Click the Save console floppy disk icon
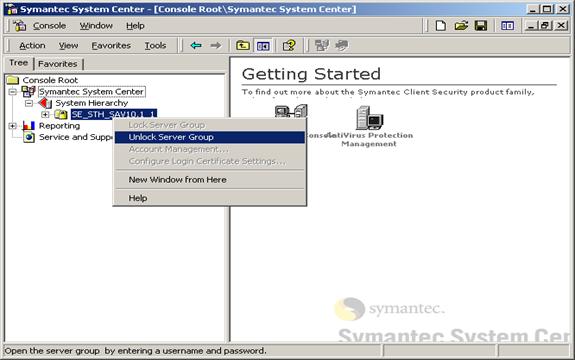The width and height of the screenshot is (575, 360). click(481, 26)
